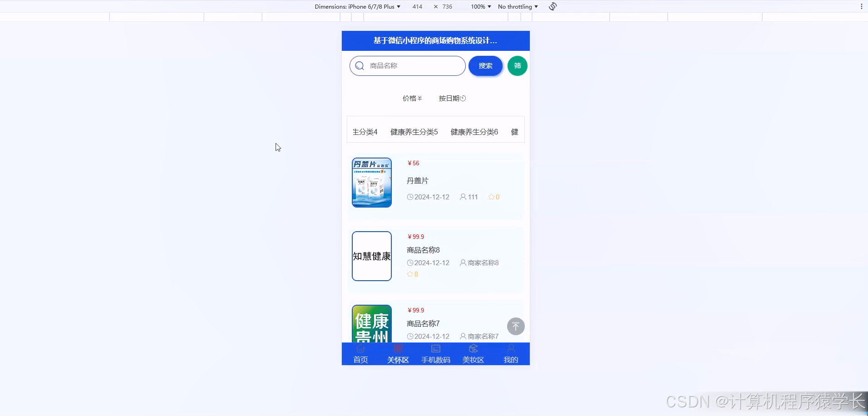This screenshot has width=868, height=416.
Task: Toggle 价格¥ price sorting
Action: (412, 98)
